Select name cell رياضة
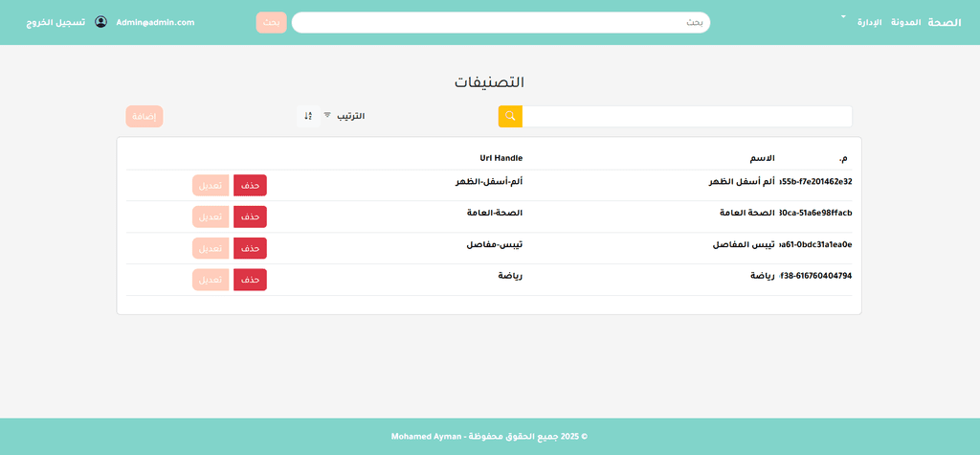The image size is (980, 455). point(763,276)
